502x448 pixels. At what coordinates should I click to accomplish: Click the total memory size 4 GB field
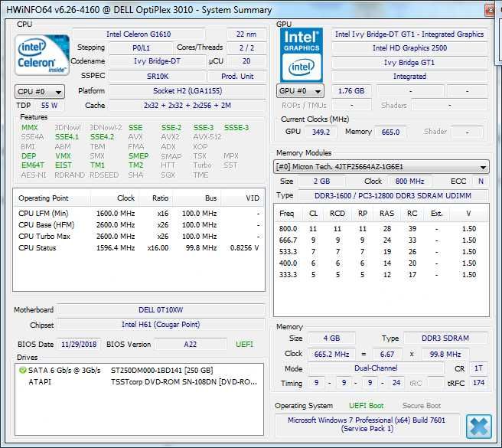click(x=331, y=338)
